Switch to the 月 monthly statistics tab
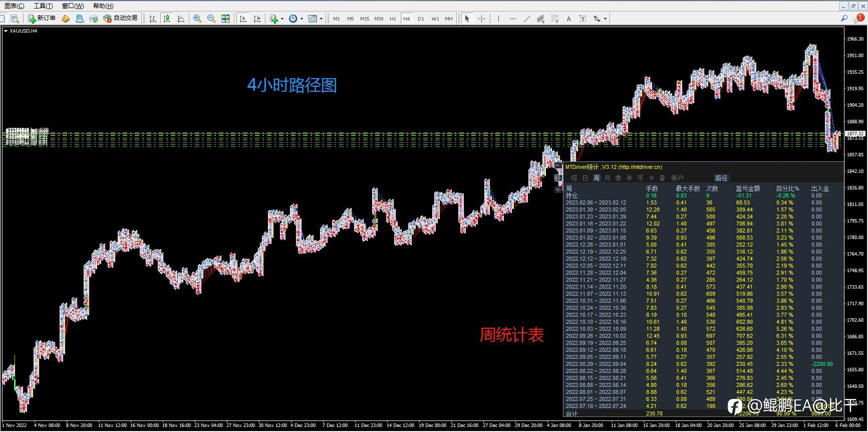 click(x=607, y=178)
